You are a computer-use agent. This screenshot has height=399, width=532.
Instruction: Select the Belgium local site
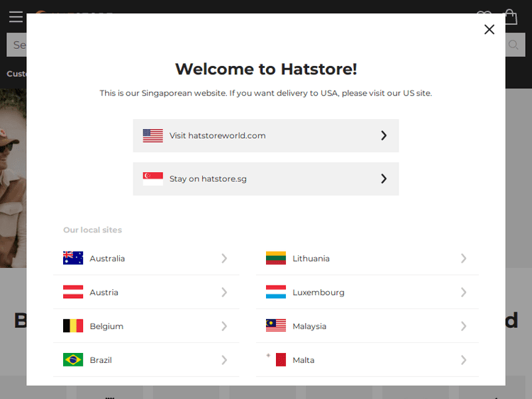(x=146, y=326)
